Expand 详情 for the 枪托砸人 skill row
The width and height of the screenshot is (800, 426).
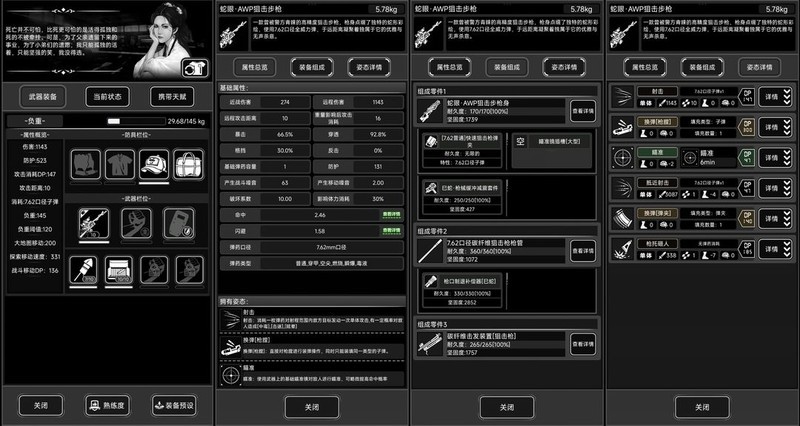pos(776,249)
